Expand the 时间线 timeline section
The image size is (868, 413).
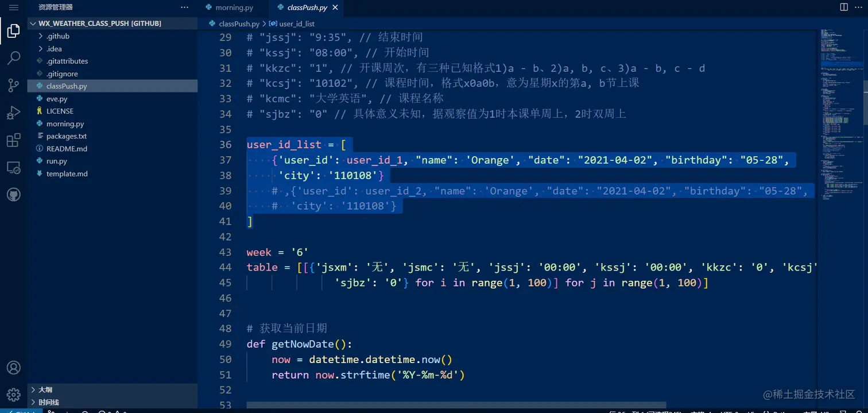coord(112,402)
